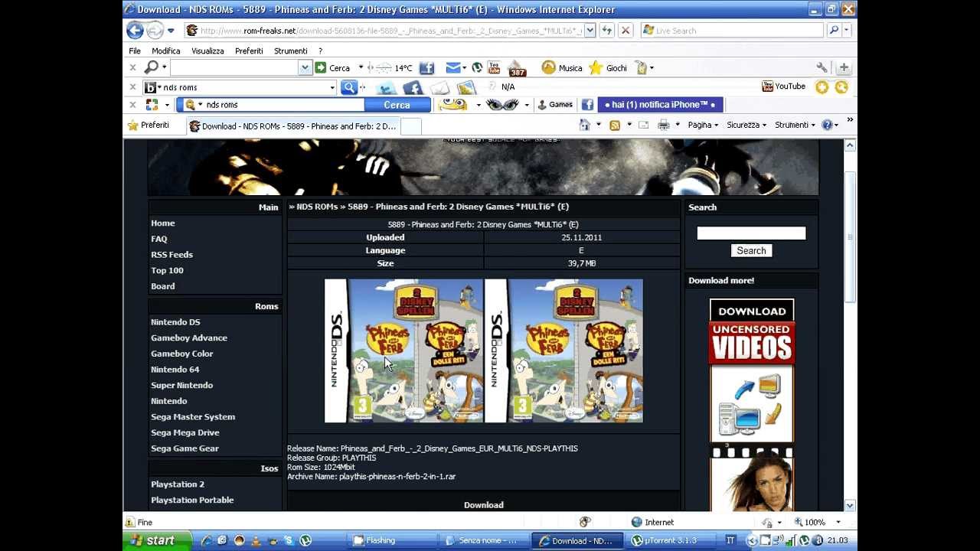This screenshot has width=980, height=551.
Task: Click the Search button in sidebar
Action: pos(751,251)
